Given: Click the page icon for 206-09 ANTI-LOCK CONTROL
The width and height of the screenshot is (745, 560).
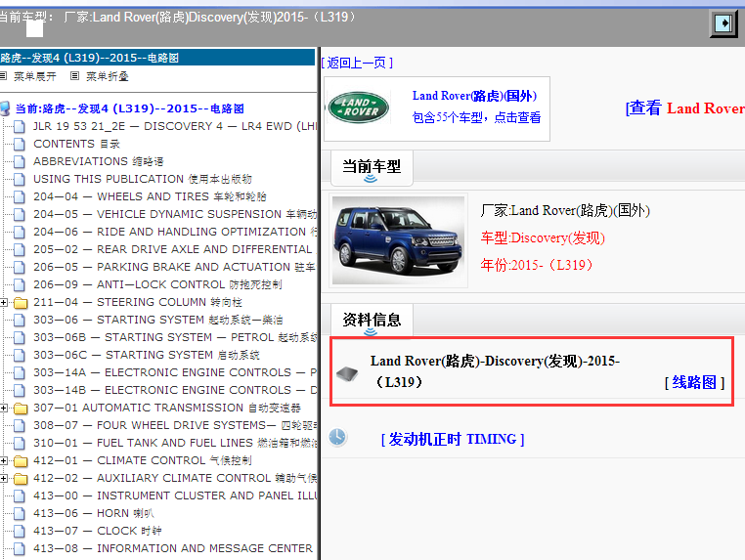Looking at the screenshot, I should coord(20,284).
